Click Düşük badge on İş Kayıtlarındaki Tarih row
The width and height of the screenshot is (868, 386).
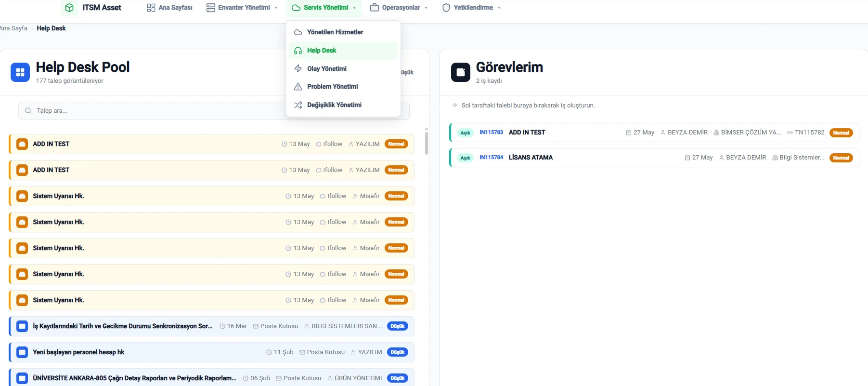click(x=398, y=326)
